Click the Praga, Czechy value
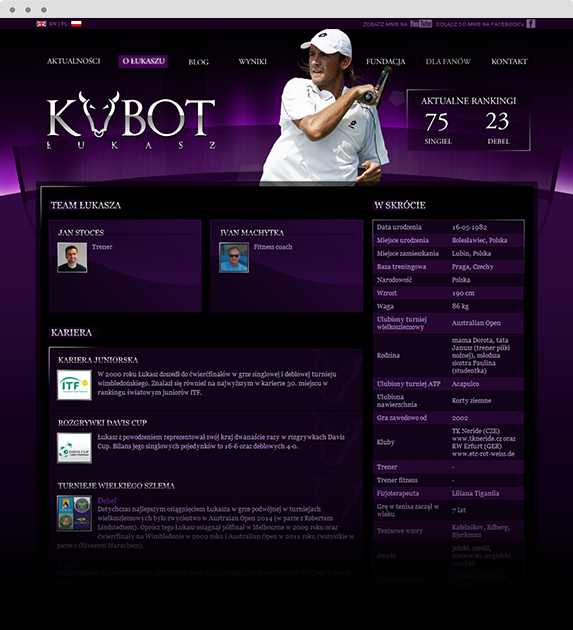573x630 pixels. pyautogui.click(x=473, y=267)
